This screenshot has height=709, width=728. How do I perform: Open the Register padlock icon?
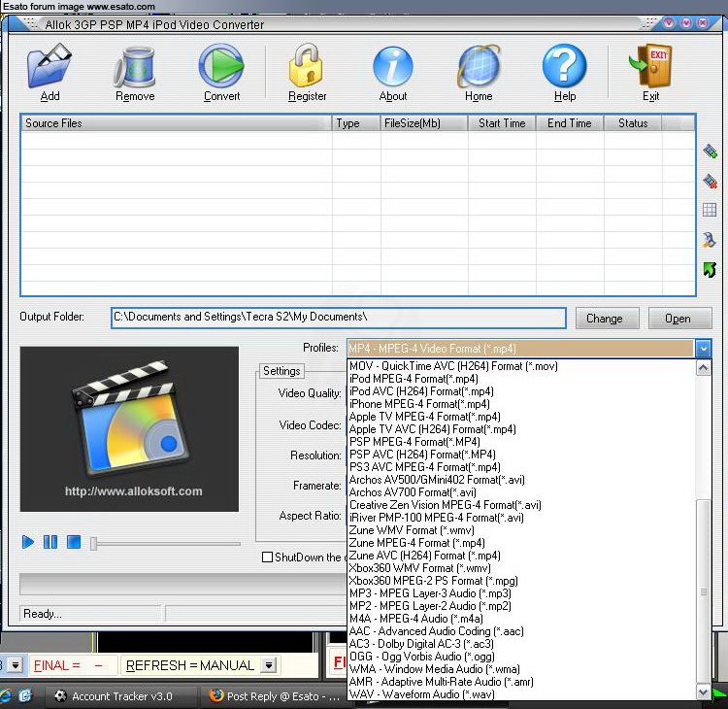(x=306, y=65)
